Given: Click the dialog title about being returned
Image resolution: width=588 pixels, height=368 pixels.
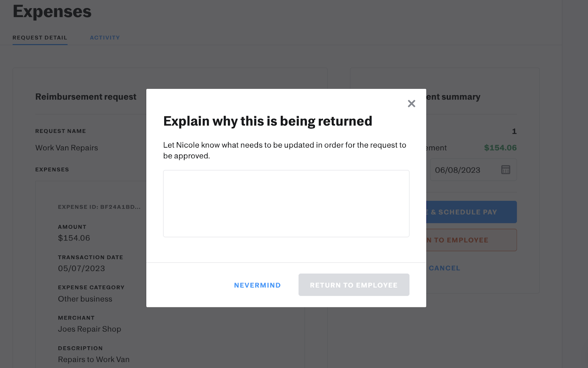Looking at the screenshot, I should 268,121.
